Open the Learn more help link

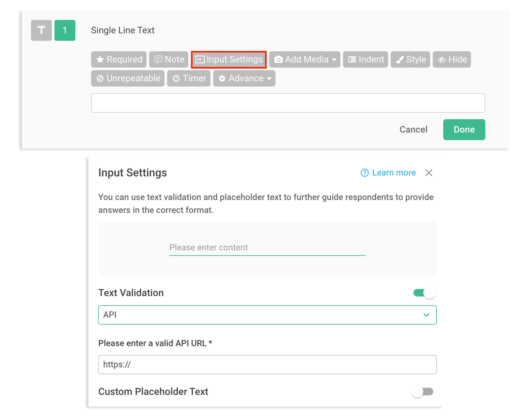(x=388, y=173)
